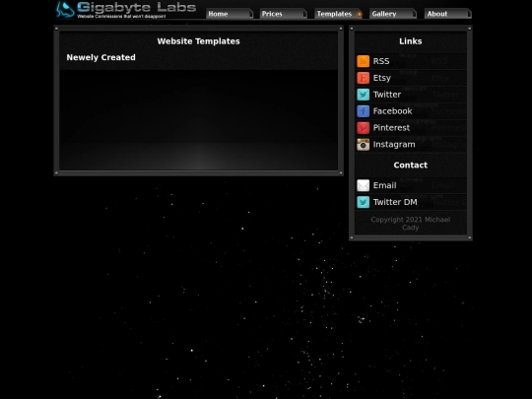
Task: Click the Copyright 2021 Michael Cady text
Action: coord(411,224)
